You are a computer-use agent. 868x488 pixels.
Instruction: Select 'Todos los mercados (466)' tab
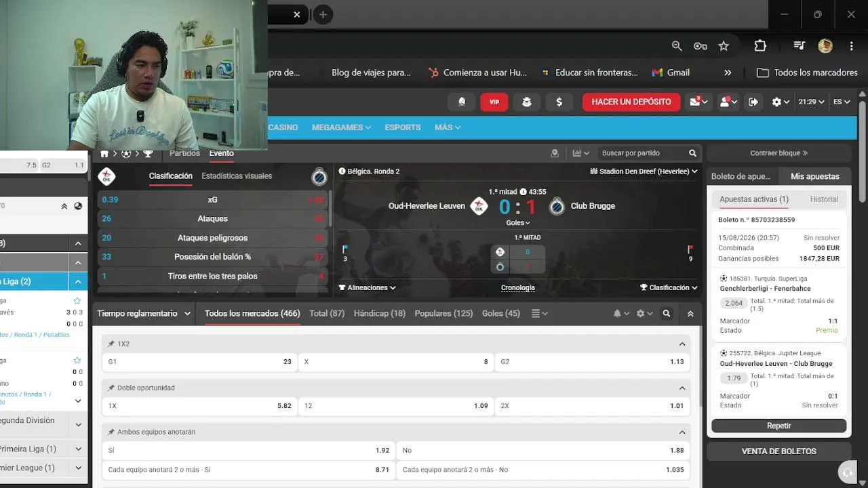(x=252, y=313)
